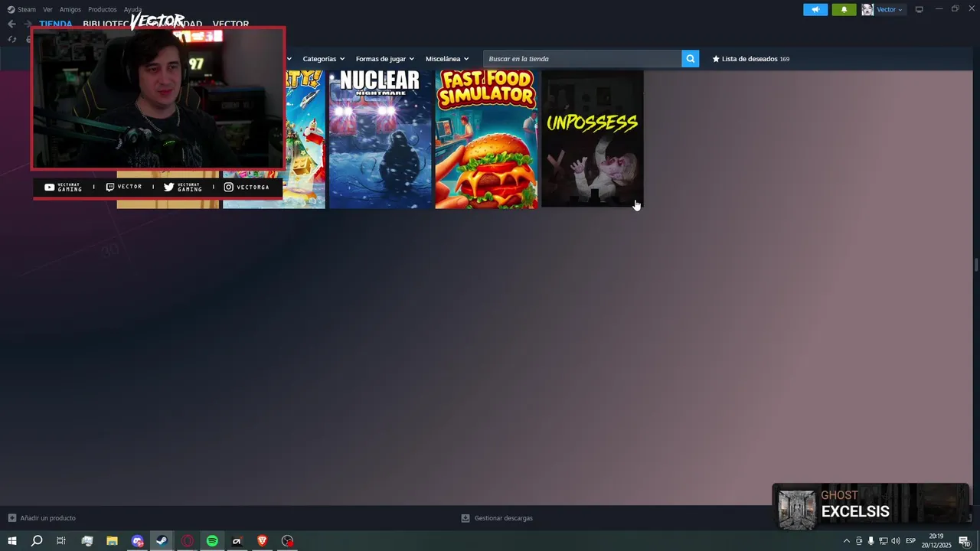The image size is (980, 551).
Task: Open the Steam announcements megaphone button
Action: point(815,9)
